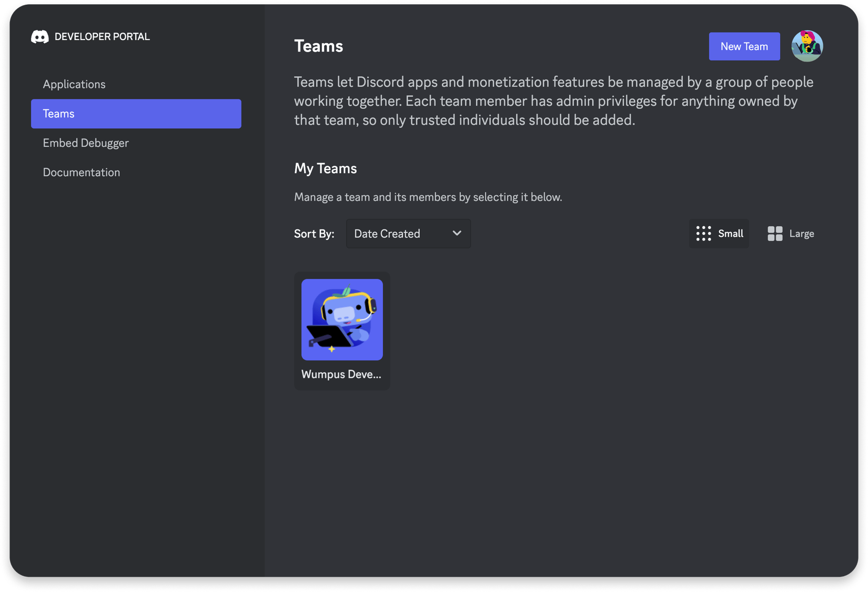Open Embed Debugger from the sidebar

point(86,143)
